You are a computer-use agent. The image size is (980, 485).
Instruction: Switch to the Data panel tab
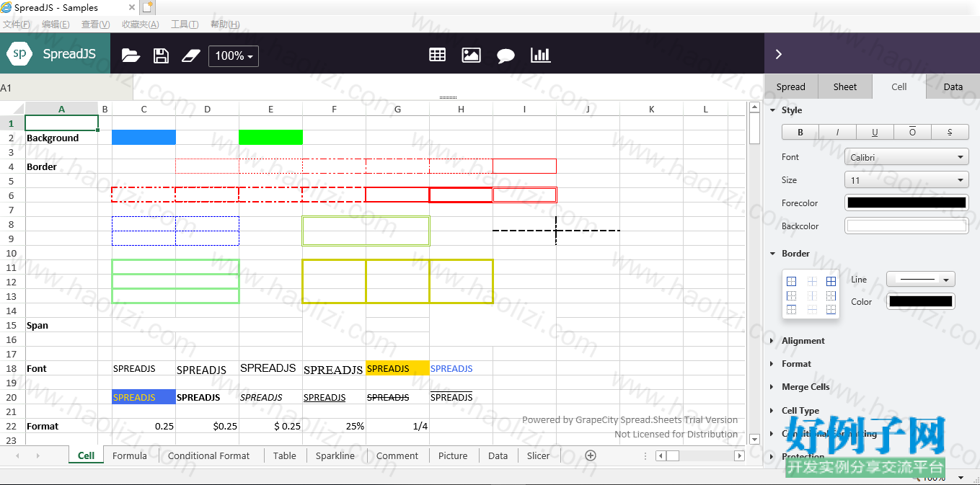coord(953,86)
